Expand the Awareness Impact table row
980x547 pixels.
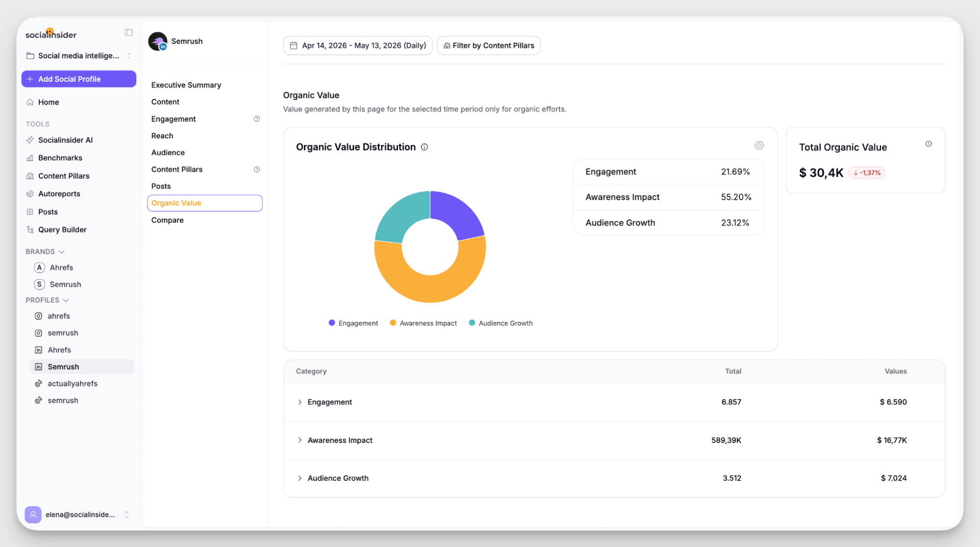(300, 441)
